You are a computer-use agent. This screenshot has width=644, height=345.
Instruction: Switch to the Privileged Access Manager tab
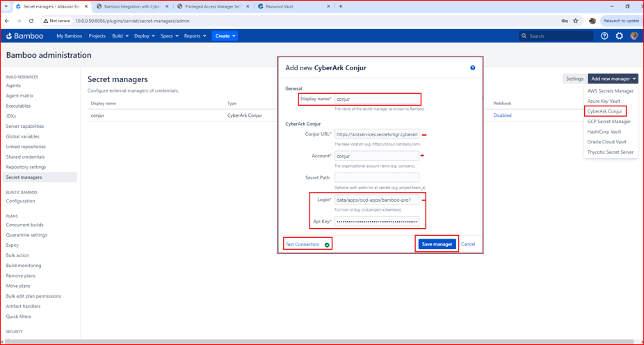pyautogui.click(x=213, y=6)
